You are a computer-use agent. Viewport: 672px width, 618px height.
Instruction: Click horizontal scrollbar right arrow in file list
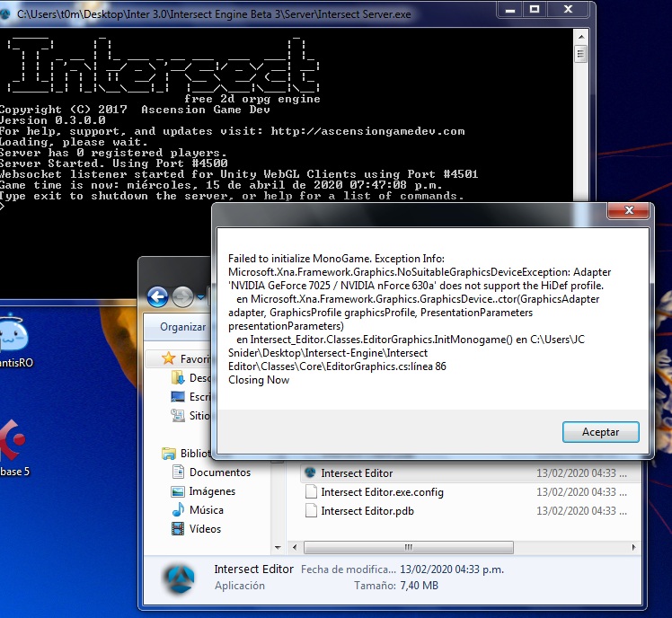[x=634, y=547]
